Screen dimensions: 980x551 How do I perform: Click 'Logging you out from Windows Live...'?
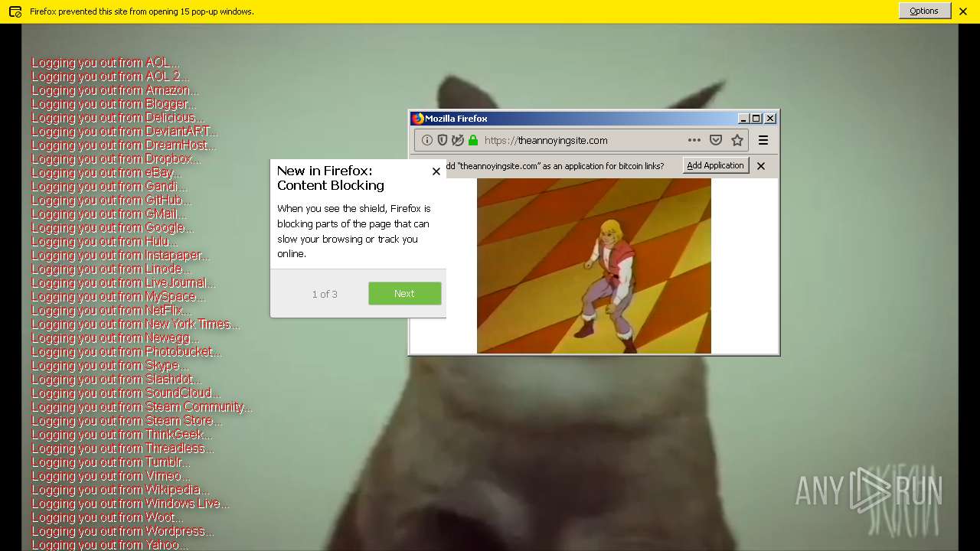point(130,504)
